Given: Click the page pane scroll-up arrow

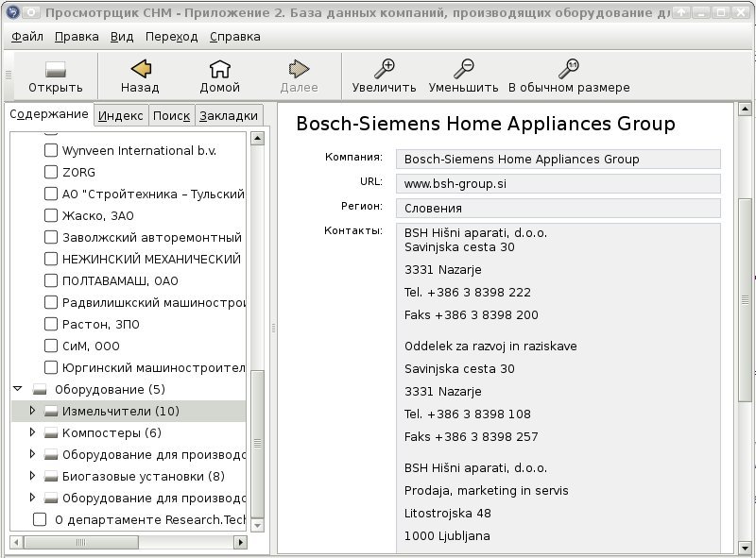Looking at the screenshot, I should point(745,110).
